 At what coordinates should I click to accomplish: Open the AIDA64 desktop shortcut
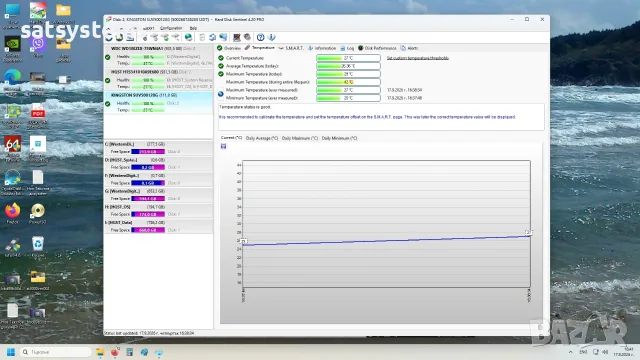[12, 149]
